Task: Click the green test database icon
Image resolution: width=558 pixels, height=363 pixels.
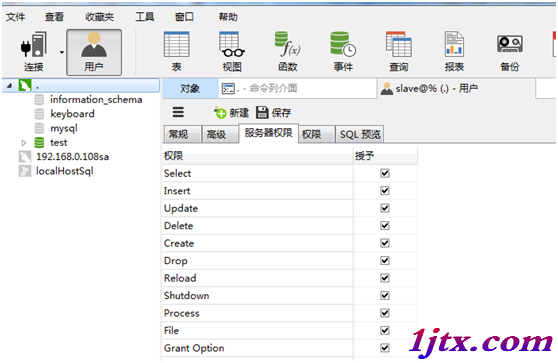Action: tap(39, 143)
